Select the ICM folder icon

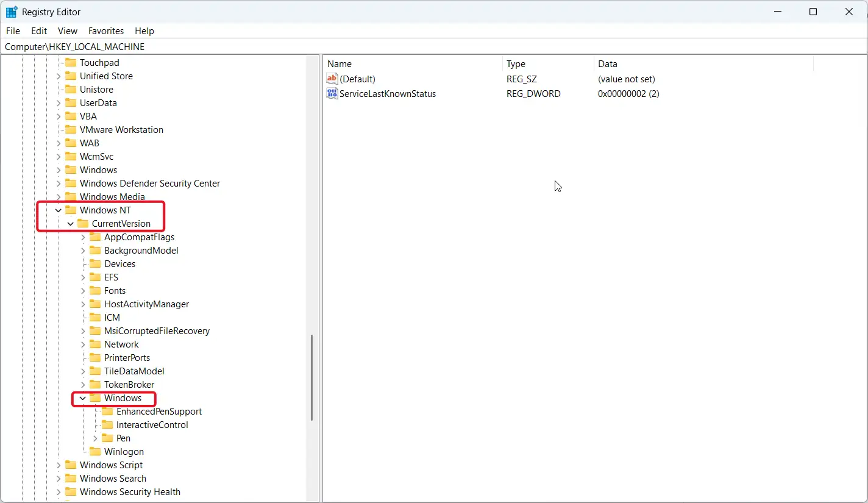tap(95, 318)
